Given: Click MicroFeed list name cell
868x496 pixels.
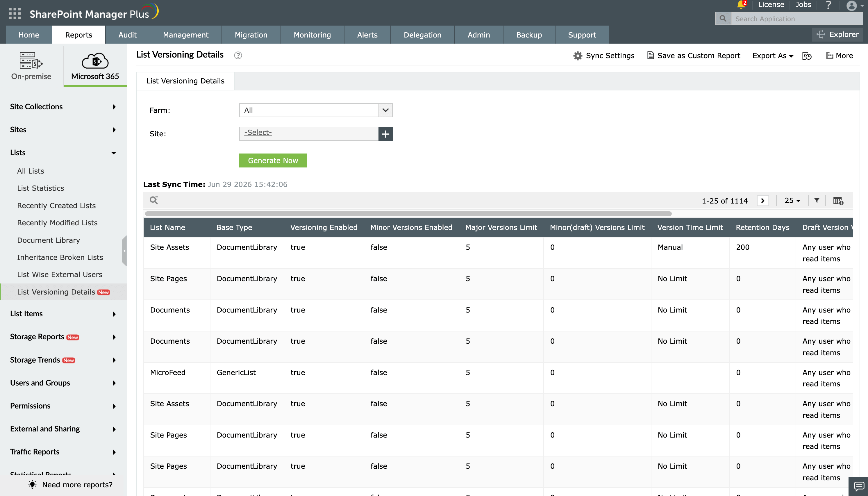Looking at the screenshot, I should point(167,372).
